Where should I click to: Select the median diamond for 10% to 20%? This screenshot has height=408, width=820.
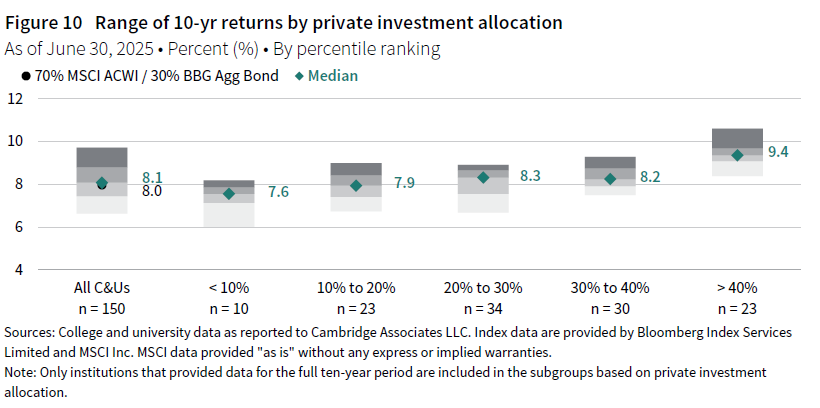click(356, 186)
